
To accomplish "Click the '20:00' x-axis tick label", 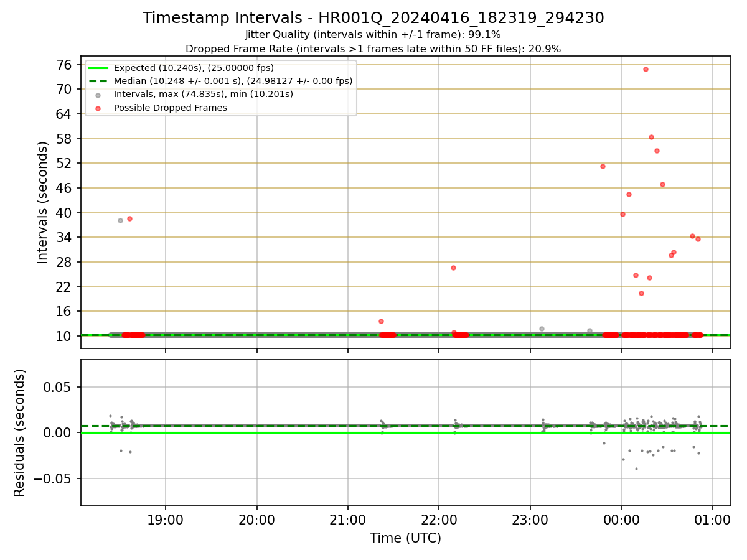I will 256,520.
